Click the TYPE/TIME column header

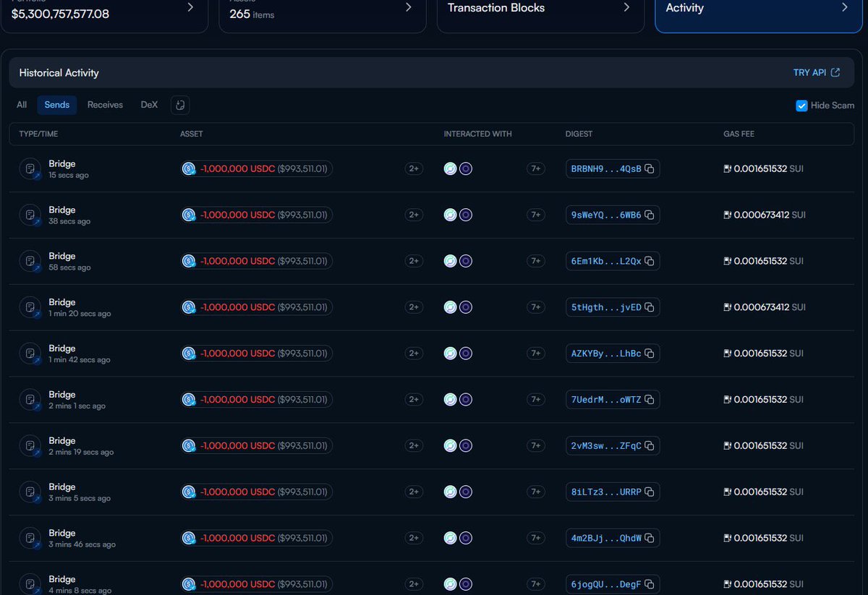click(x=39, y=134)
